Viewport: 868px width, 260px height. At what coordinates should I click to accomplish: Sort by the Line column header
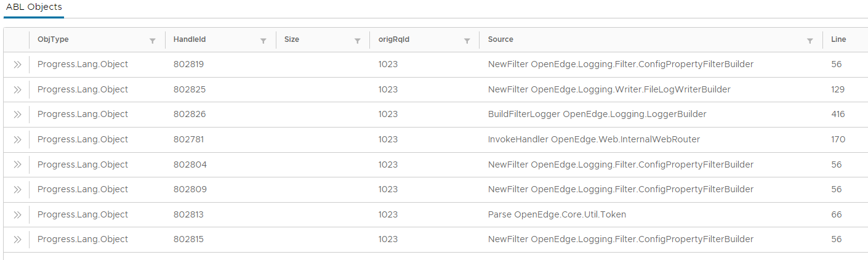(838, 39)
